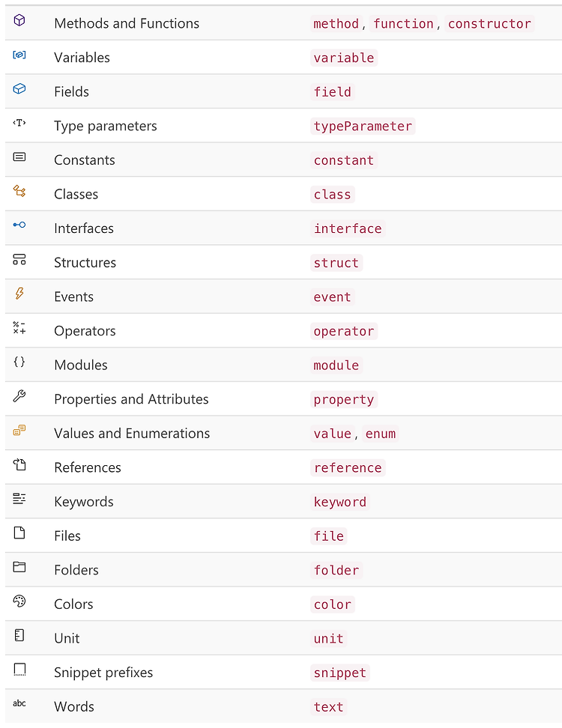Screen dimensions: 562x728
Task: Click the orange Classes icon
Action: [x=19, y=191]
